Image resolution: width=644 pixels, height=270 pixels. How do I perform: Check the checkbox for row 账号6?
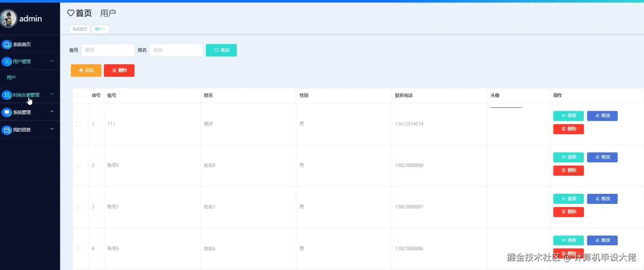click(x=78, y=249)
